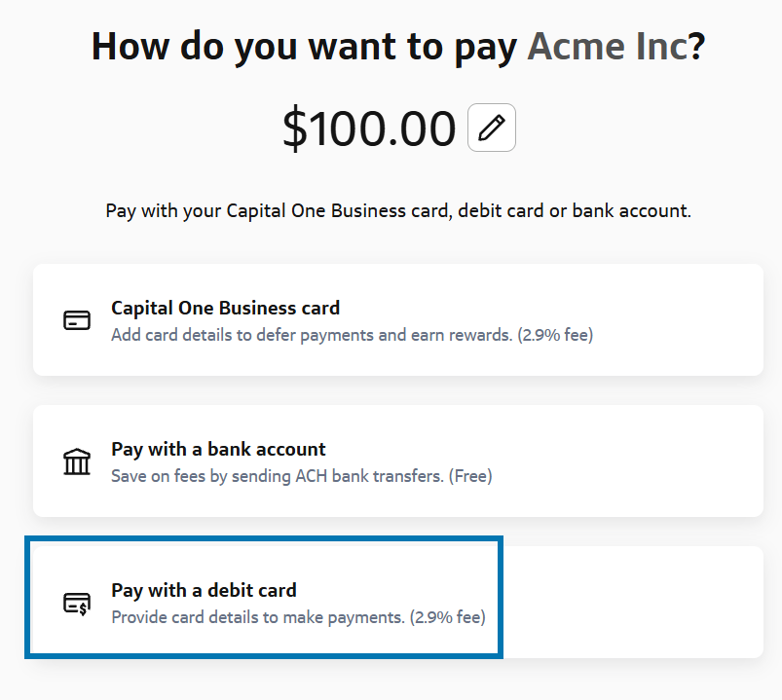Screen dimensions: 782x700
Task: Click the 'Save on fees by sending ACH' description
Action: click(278, 476)
